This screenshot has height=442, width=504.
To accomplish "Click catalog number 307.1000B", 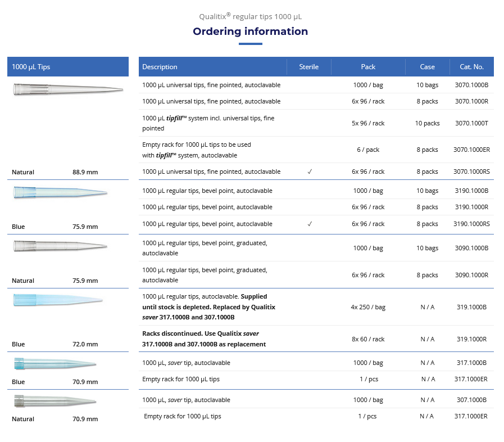I will (471, 400).
